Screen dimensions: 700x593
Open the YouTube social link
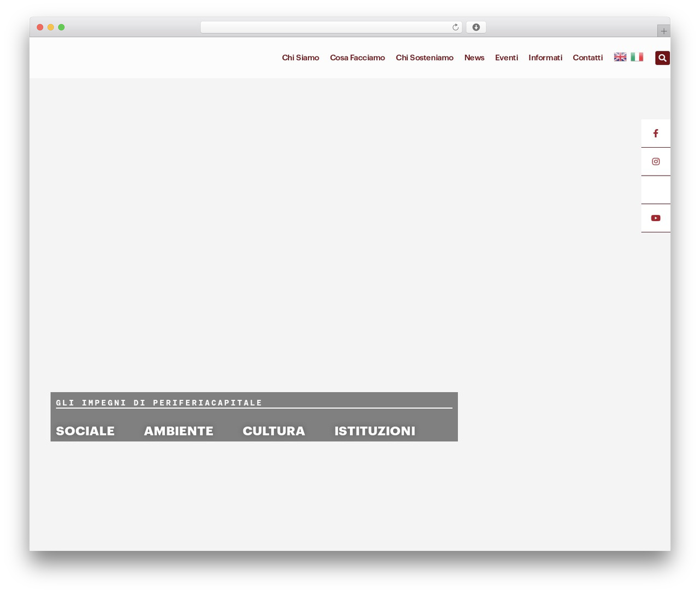[656, 218]
